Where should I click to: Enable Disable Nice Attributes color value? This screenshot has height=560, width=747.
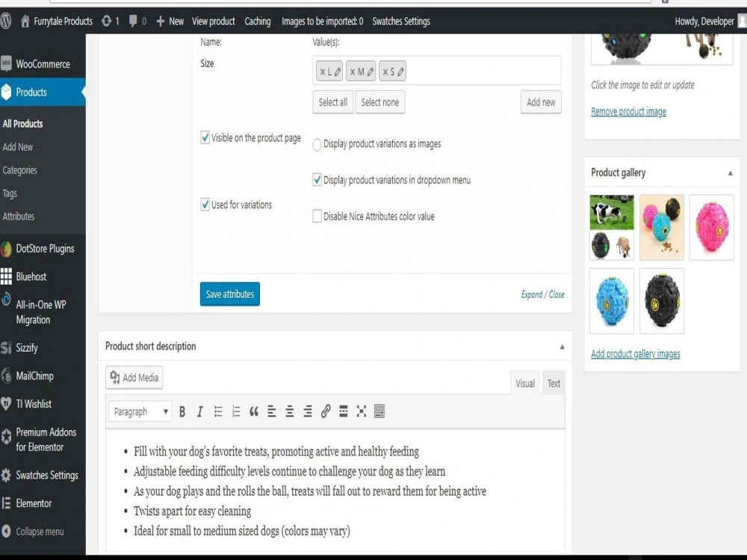[317, 217]
